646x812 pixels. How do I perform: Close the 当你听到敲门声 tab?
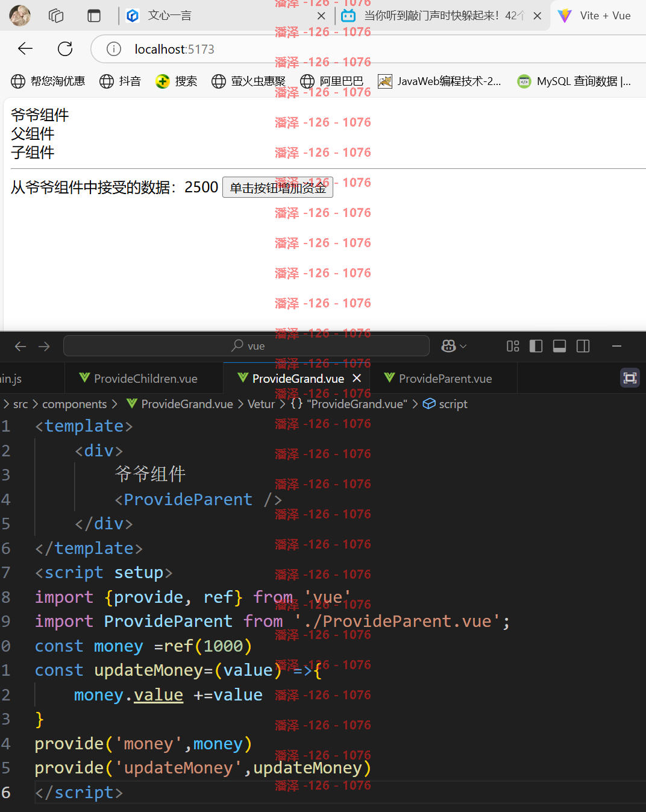537,16
